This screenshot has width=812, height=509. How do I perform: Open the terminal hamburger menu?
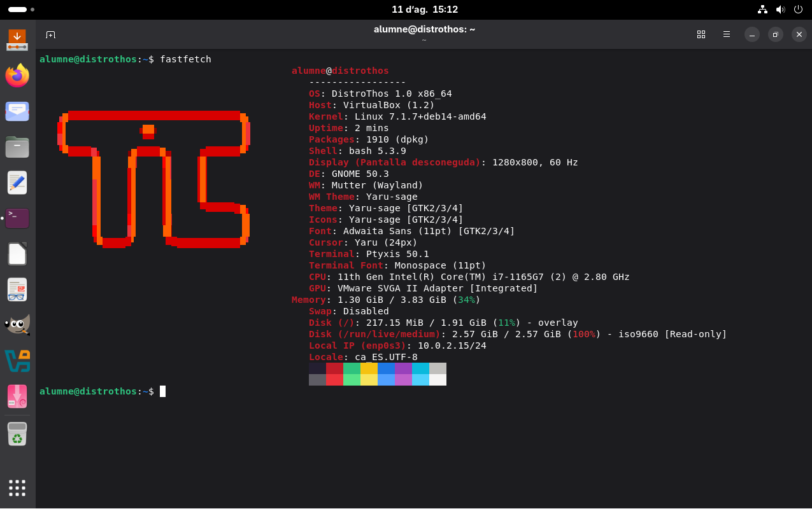pyautogui.click(x=727, y=34)
